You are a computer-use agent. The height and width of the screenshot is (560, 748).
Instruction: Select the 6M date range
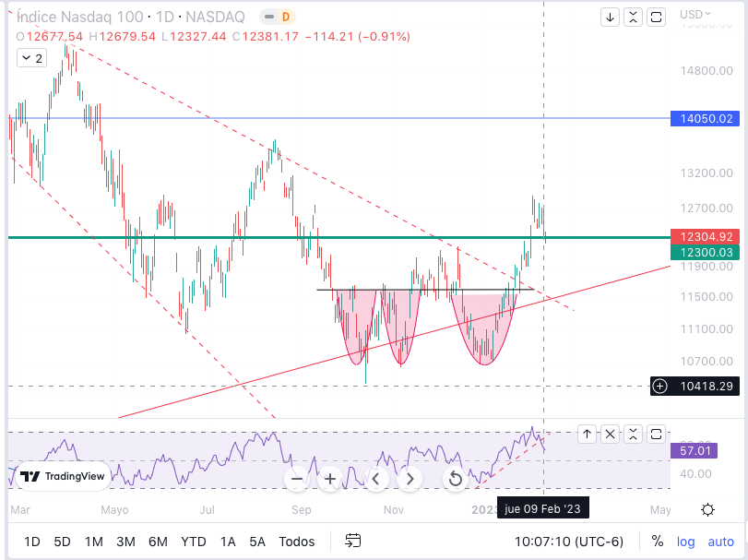coord(158,542)
